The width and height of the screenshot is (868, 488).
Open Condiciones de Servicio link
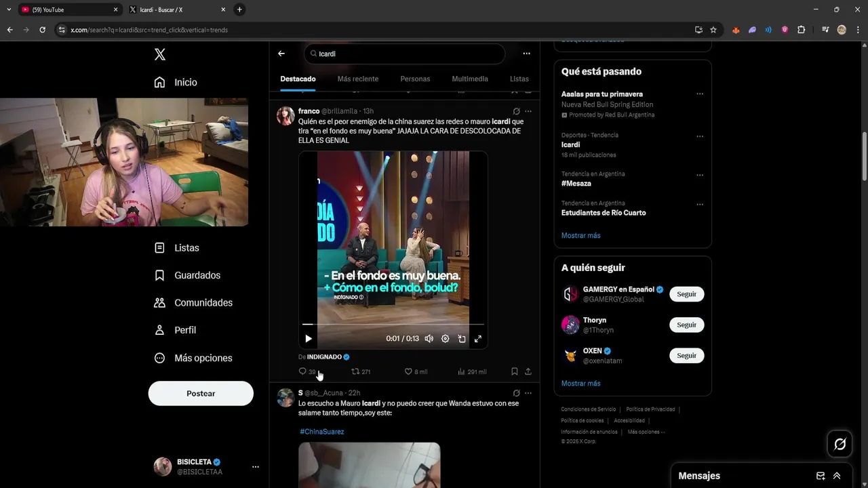point(589,409)
